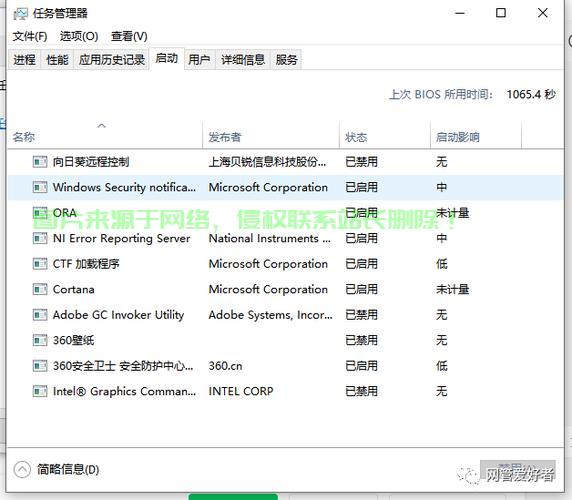Click National Instruments publisher cell
The image size is (572, 500).
[x=269, y=238]
